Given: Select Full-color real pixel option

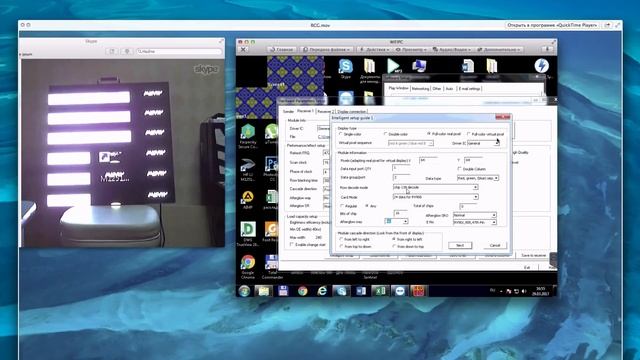Looking at the screenshot, I should click(444, 134).
